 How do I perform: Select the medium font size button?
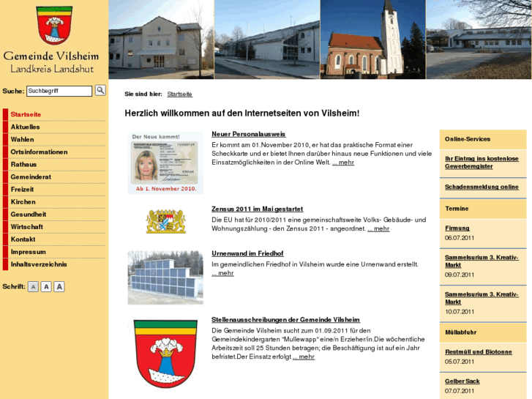click(x=46, y=287)
